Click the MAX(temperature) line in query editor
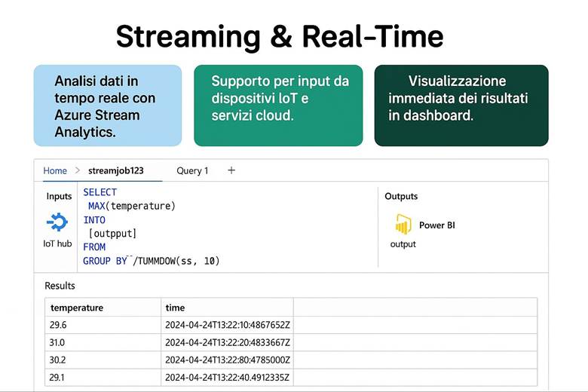588x392 pixels. (131, 206)
